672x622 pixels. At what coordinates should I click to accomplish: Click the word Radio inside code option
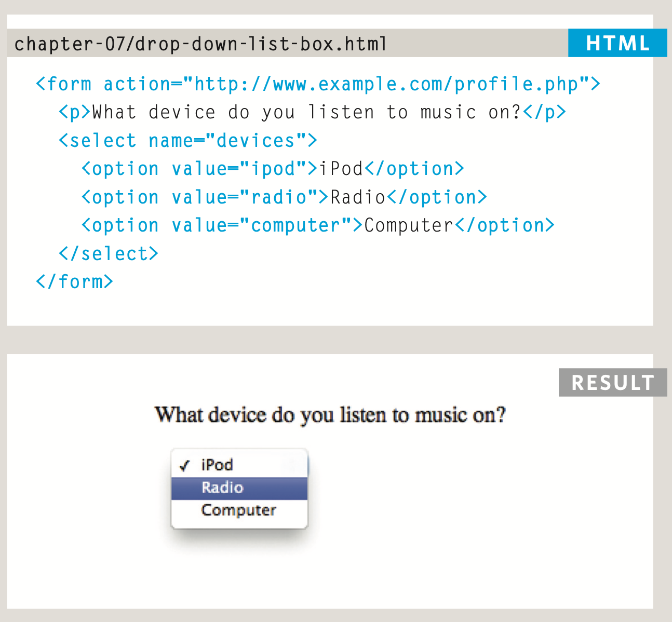(358, 197)
